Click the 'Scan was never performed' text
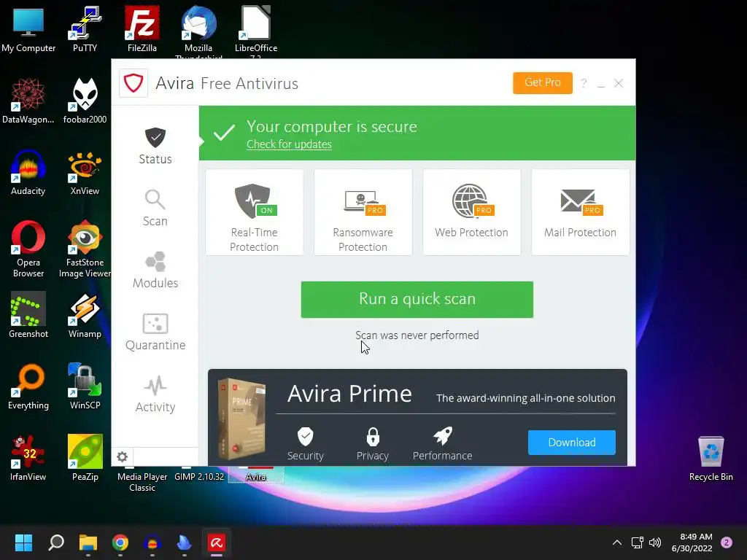This screenshot has width=747, height=560. [x=417, y=335]
